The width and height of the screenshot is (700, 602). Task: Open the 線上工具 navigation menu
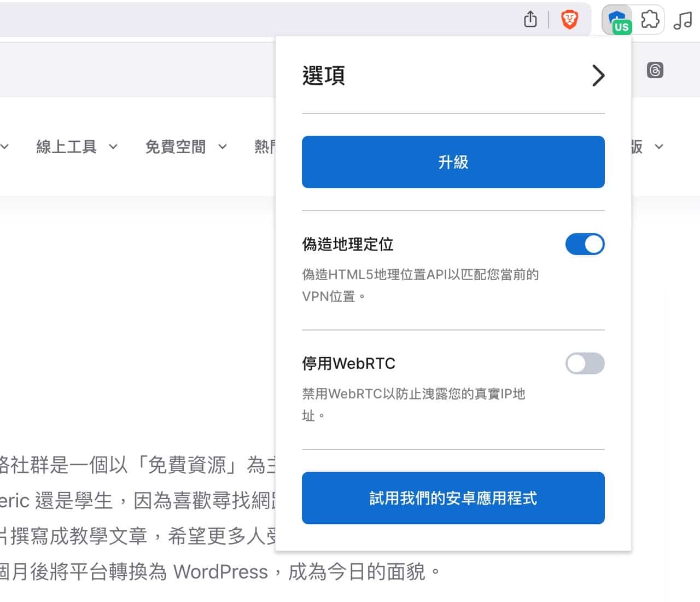click(66, 147)
